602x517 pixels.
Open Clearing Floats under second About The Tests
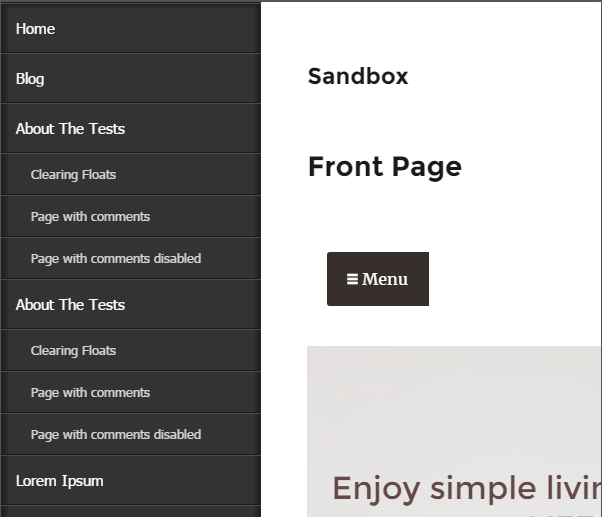tap(131, 350)
